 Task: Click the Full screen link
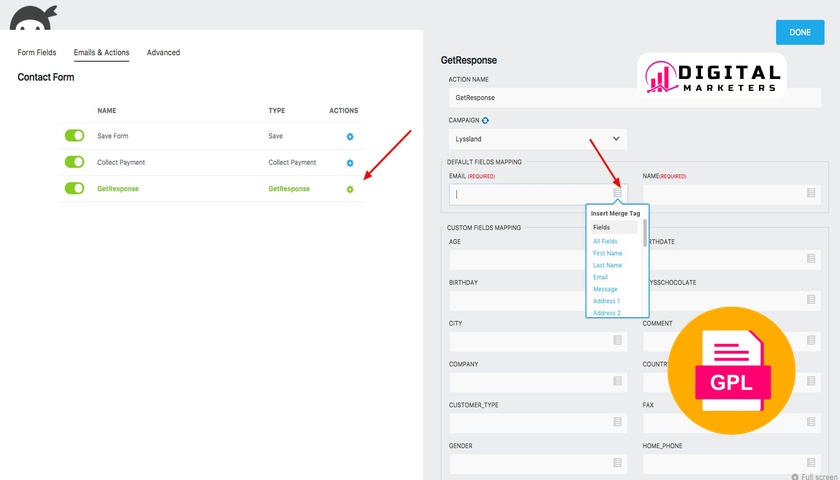(x=815, y=476)
